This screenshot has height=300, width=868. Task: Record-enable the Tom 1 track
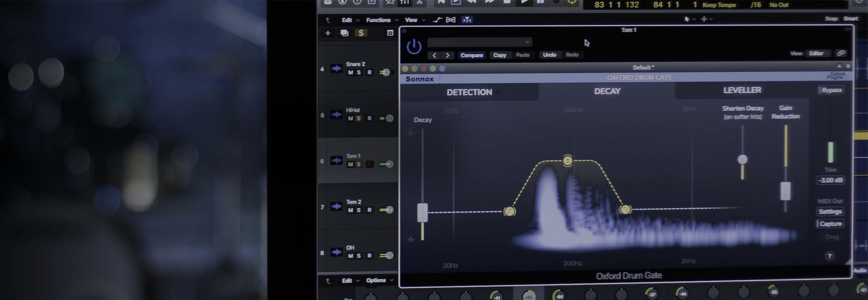coord(369,165)
